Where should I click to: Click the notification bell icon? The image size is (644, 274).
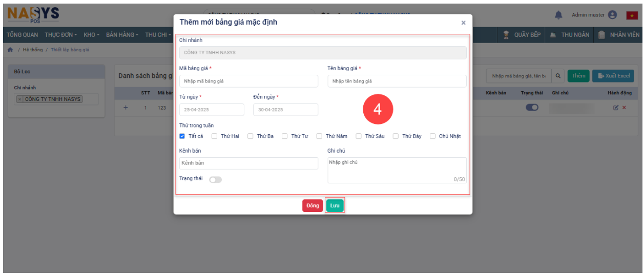558,15
